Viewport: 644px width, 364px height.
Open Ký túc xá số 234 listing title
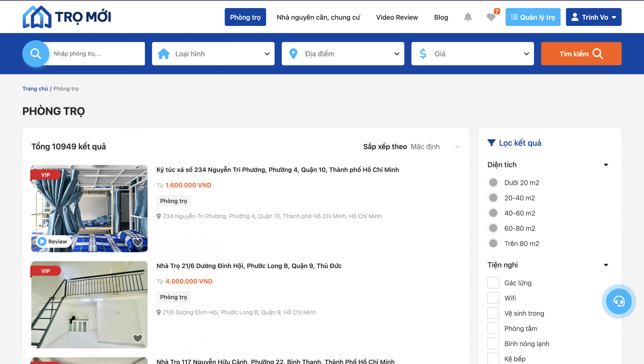tap(278, 170)
